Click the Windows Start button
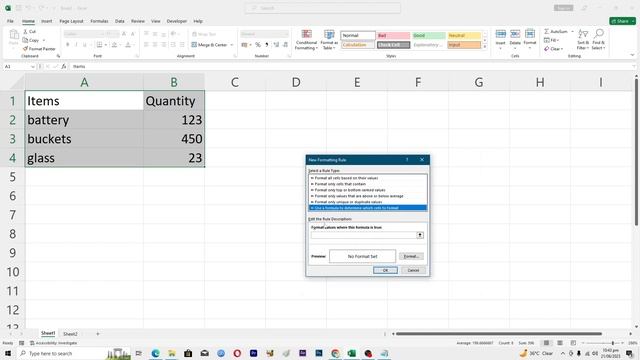This screenshot has width=640, height=360. coord(8,353)
